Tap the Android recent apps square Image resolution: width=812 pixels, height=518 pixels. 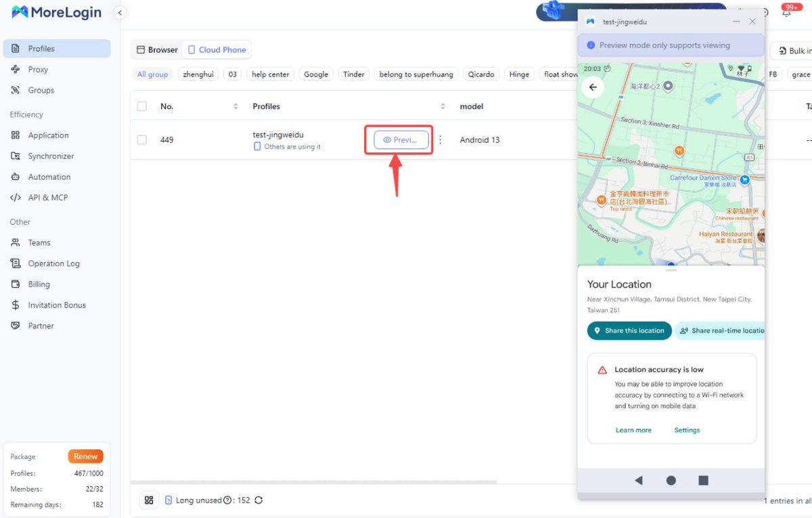[703, 480]
